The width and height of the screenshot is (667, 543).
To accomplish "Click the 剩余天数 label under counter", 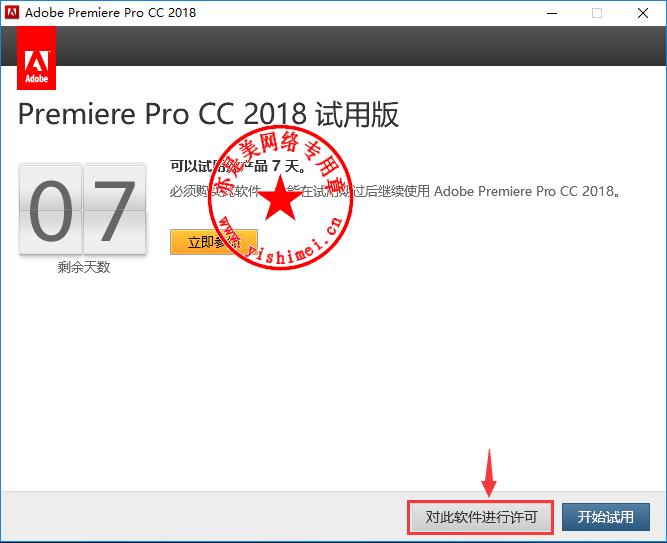I will click(84, 267).
